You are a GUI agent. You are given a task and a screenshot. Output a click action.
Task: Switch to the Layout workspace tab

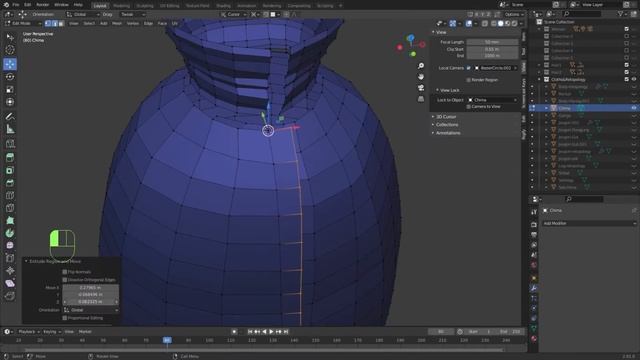(x=100, y=6)
